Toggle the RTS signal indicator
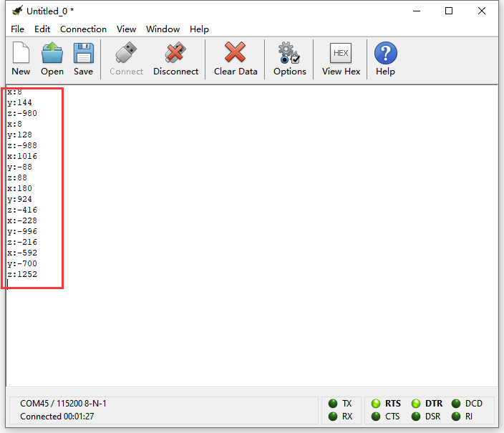Viewport: 504px width, 433px height. click(x=377, y=404)
